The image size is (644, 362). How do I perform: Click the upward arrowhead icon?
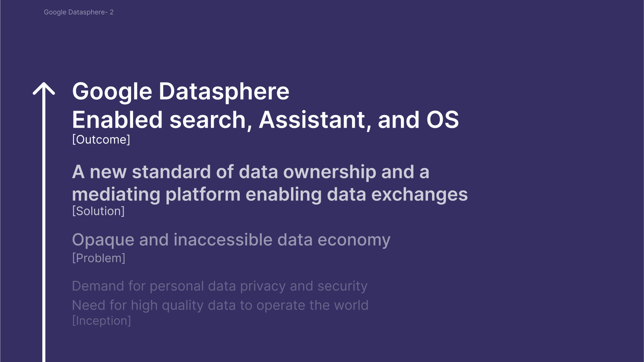pyautogui.click(x=44, y=89)
